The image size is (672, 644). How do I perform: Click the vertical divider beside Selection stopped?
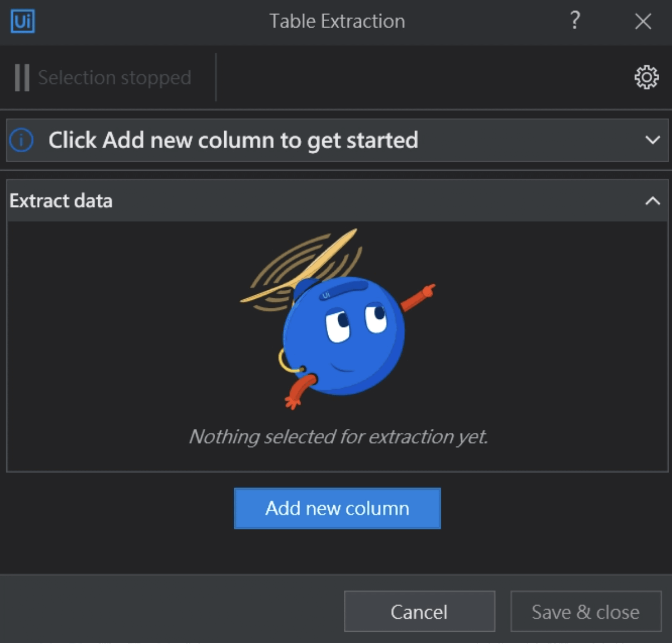click(216, 77)
